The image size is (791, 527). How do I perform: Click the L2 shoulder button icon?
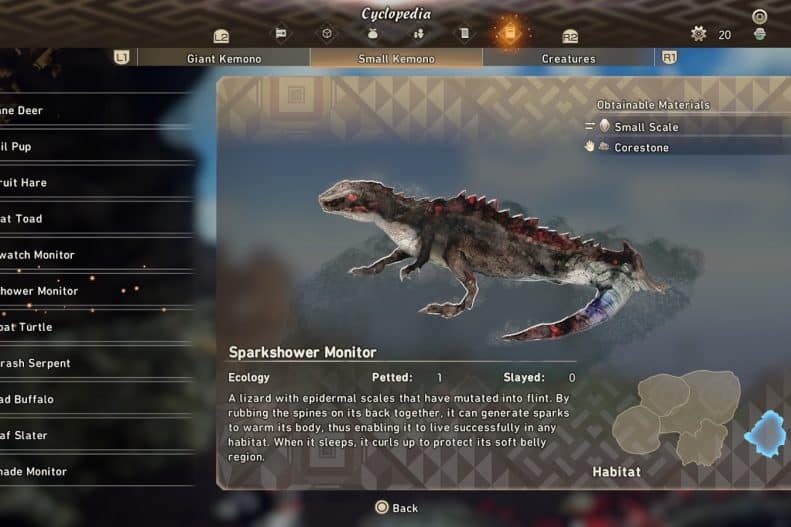pos(221,36)
